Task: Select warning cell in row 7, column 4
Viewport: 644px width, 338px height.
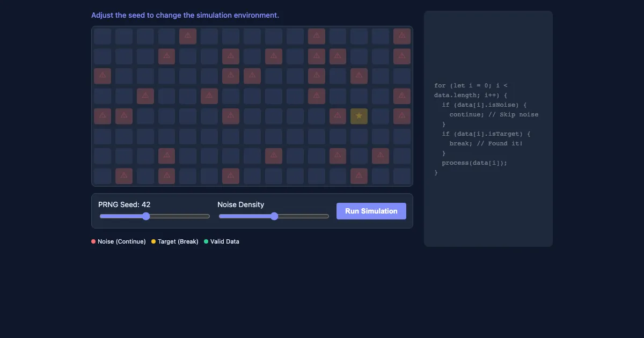Action: click(x=166, y=156)
